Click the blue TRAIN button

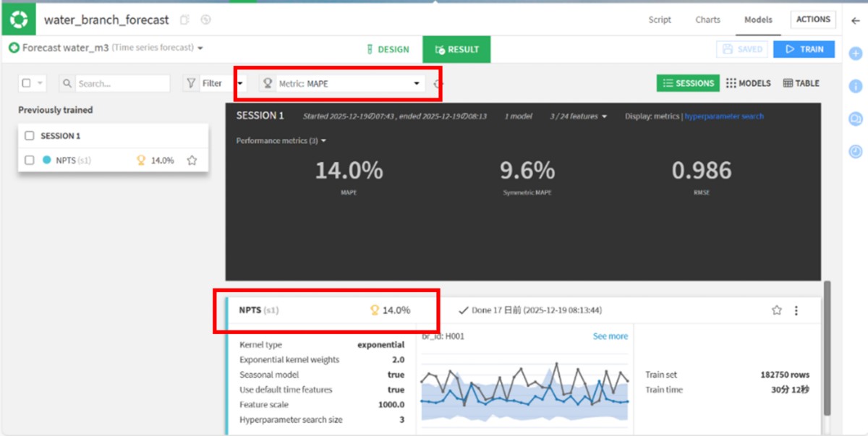804,49
